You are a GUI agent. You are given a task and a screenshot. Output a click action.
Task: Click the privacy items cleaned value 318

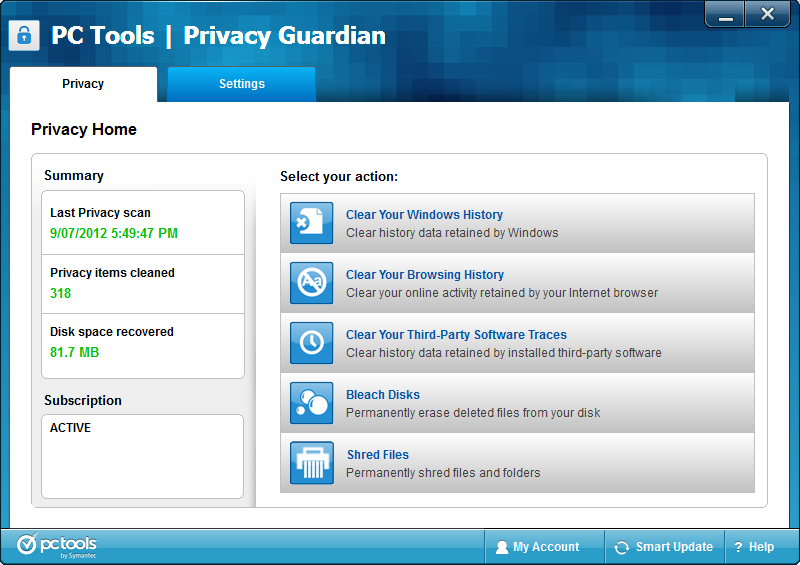60,293
